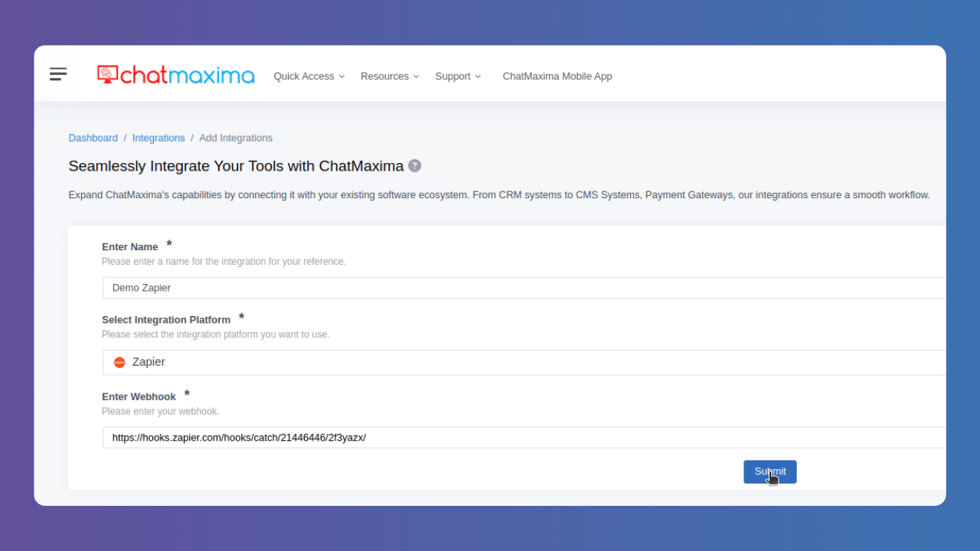Open the hamburger sidebar menu icon

58,73
